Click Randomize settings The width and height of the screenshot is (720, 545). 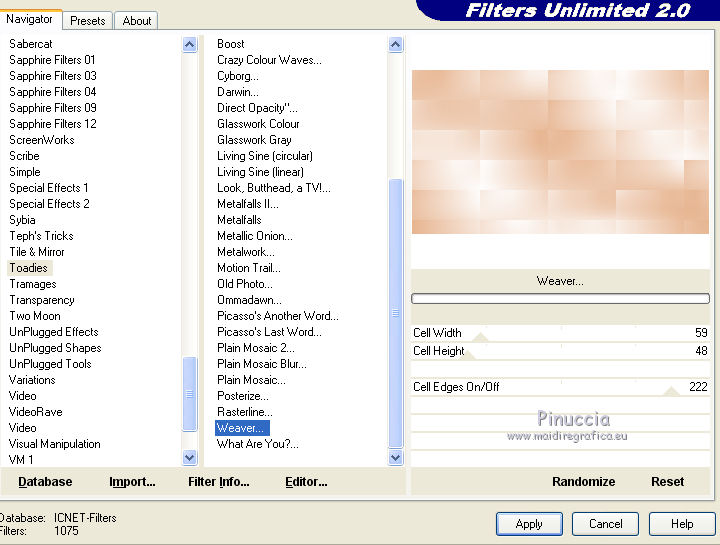click(x=584, y=482)
